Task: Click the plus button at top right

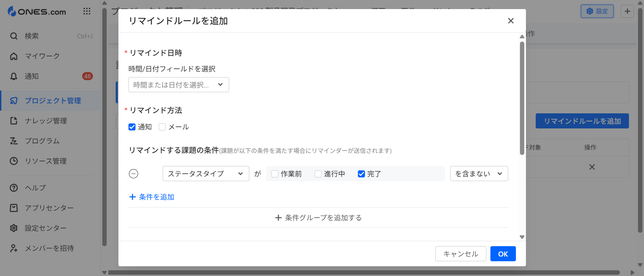Action: (627, 11)
